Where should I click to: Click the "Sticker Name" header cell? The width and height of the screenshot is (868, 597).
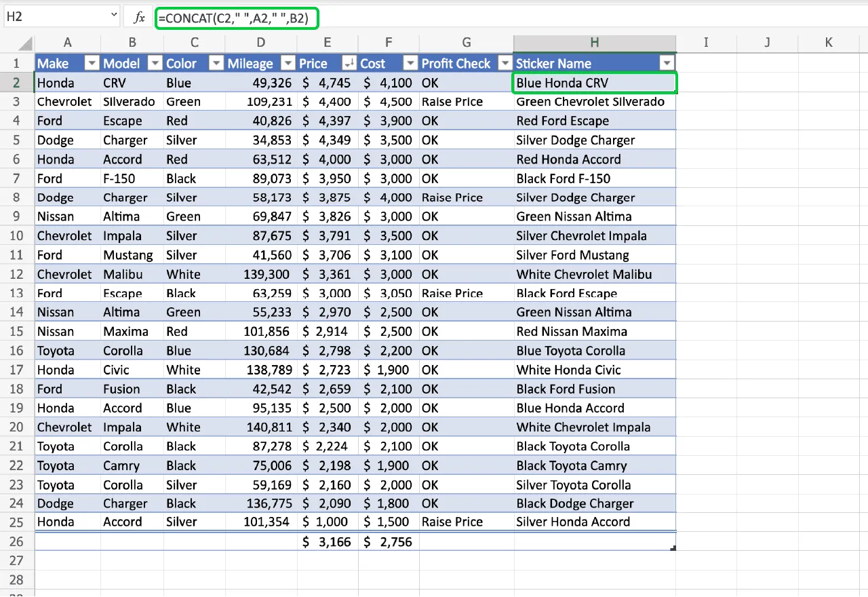(x=595, y=63)
